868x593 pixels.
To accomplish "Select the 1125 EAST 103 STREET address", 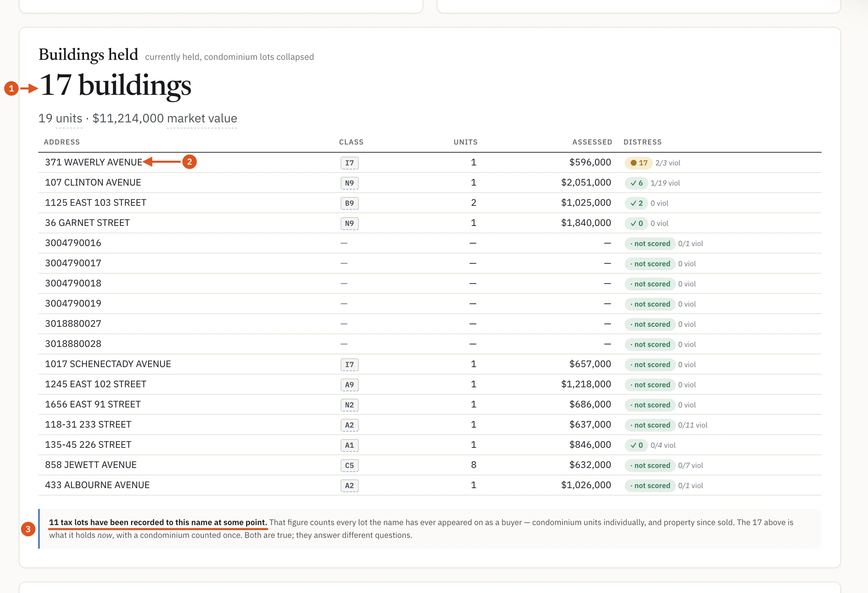I will coord(96,203).
